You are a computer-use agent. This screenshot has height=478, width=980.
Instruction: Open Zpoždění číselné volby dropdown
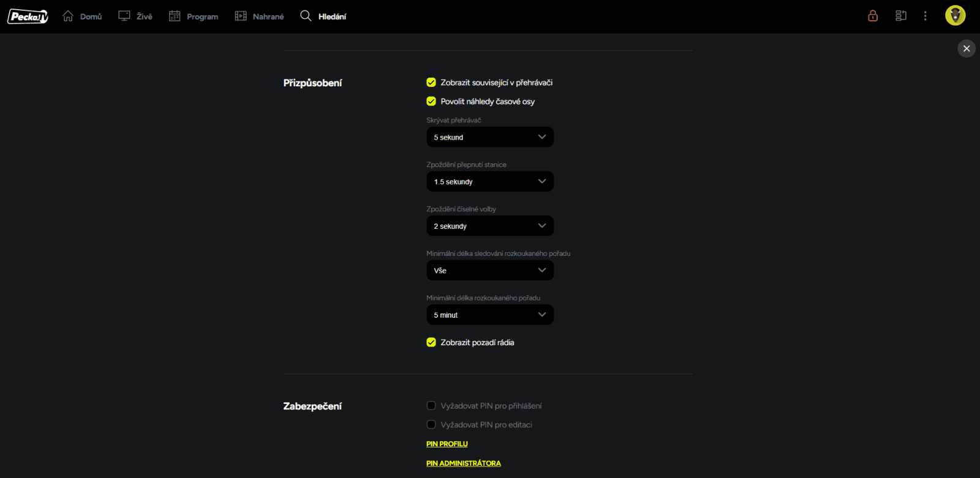click(490, 226)
